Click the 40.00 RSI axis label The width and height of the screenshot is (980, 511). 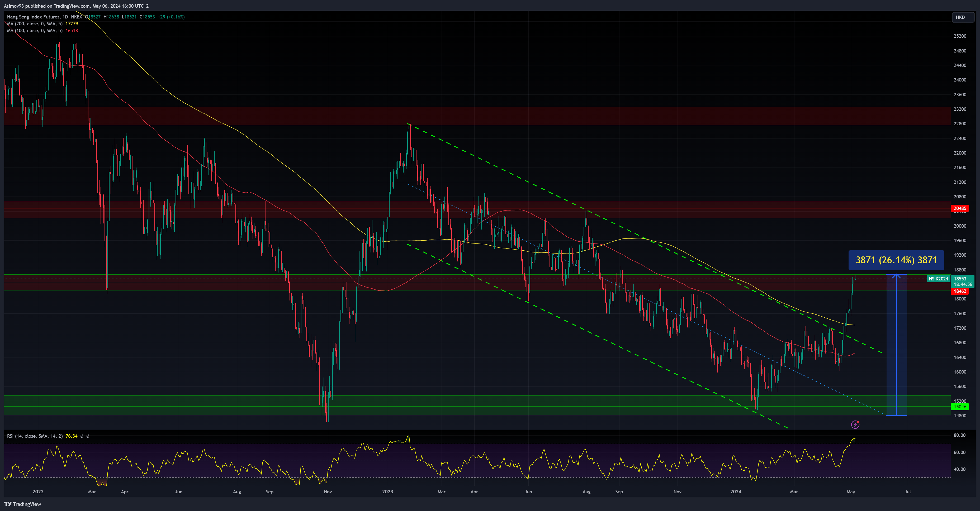[959, 469]
